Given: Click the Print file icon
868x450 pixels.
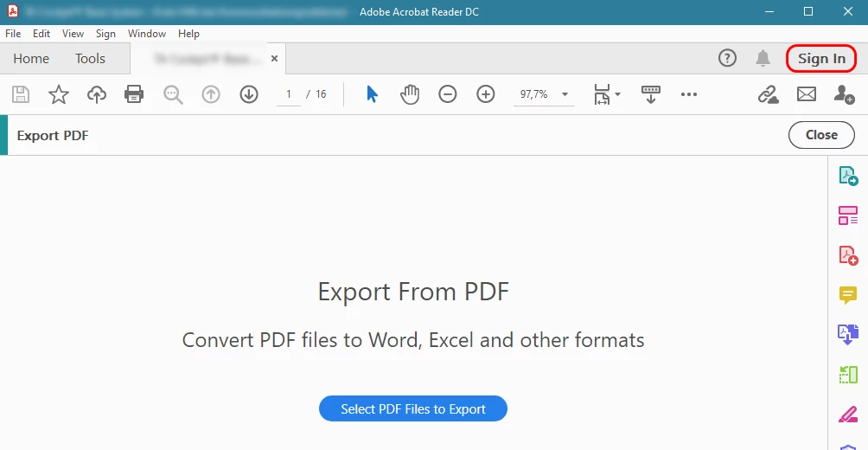Looking at the screenshot, I should point(134,94).
